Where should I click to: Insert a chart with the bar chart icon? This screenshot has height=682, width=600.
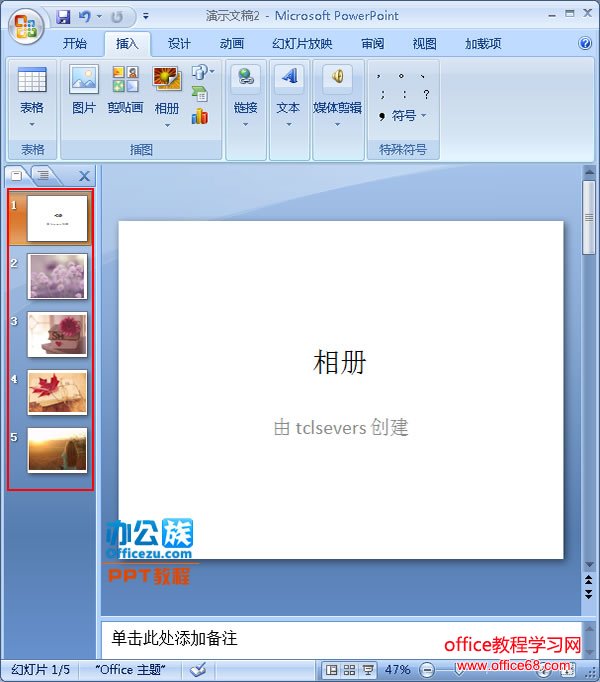coord(200,116)
